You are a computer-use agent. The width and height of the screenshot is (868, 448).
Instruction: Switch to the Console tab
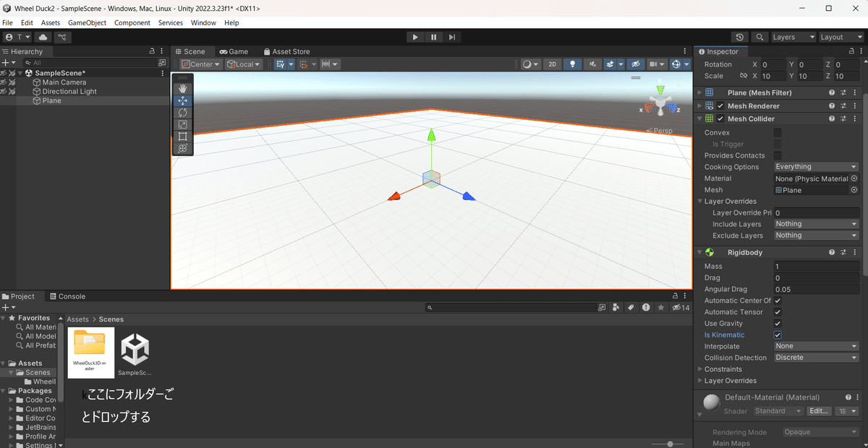[x=67, y=296]
